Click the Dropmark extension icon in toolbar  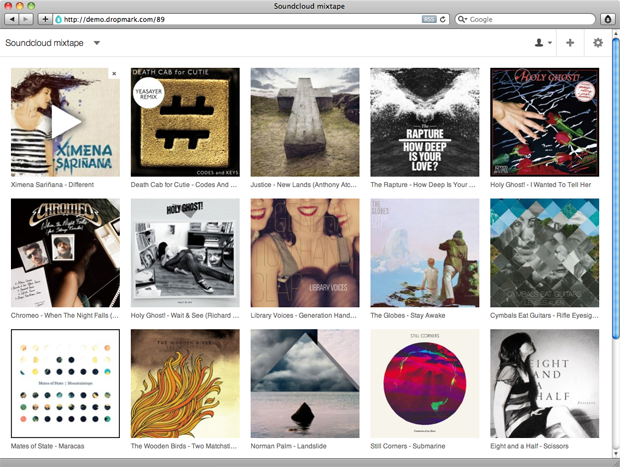[x=608, y=19]
